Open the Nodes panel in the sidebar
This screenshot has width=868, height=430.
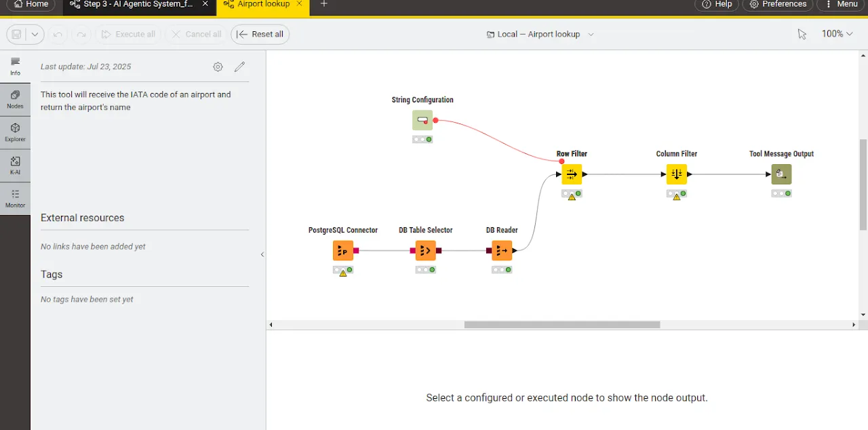click(x=15, y=99)
